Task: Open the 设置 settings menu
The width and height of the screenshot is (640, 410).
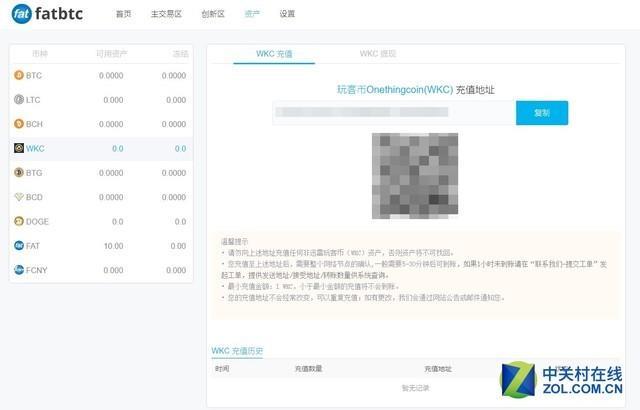Action: [287, 14]
